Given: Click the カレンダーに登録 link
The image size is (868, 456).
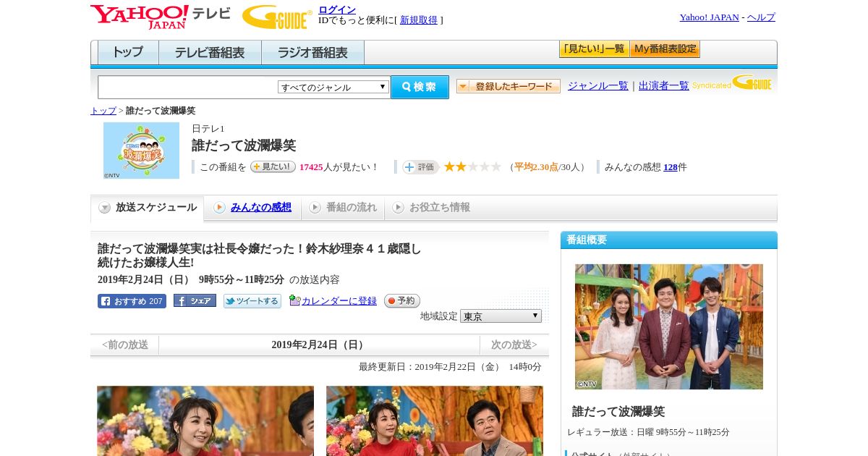Looking at the screenshot, I should (339, 301).
